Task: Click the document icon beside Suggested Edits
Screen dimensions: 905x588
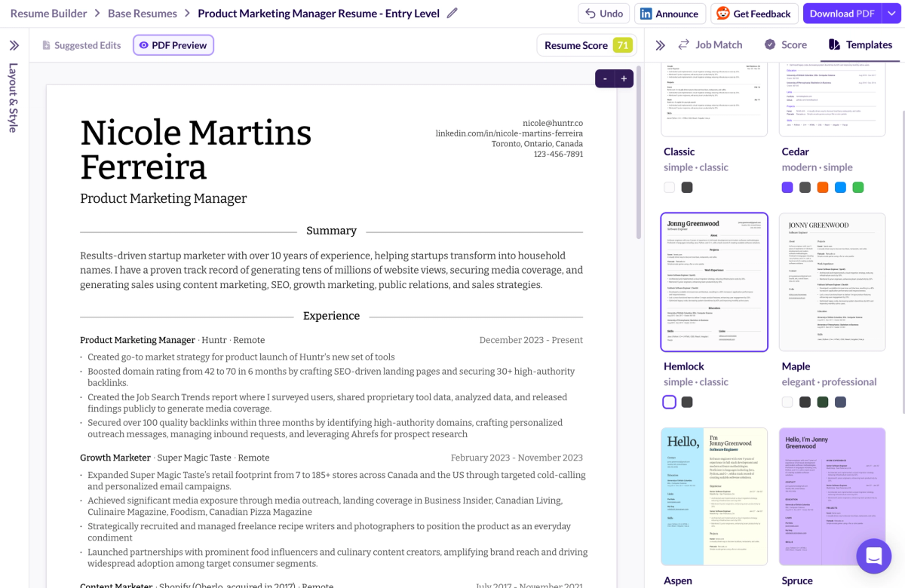Action: point(47,45)
